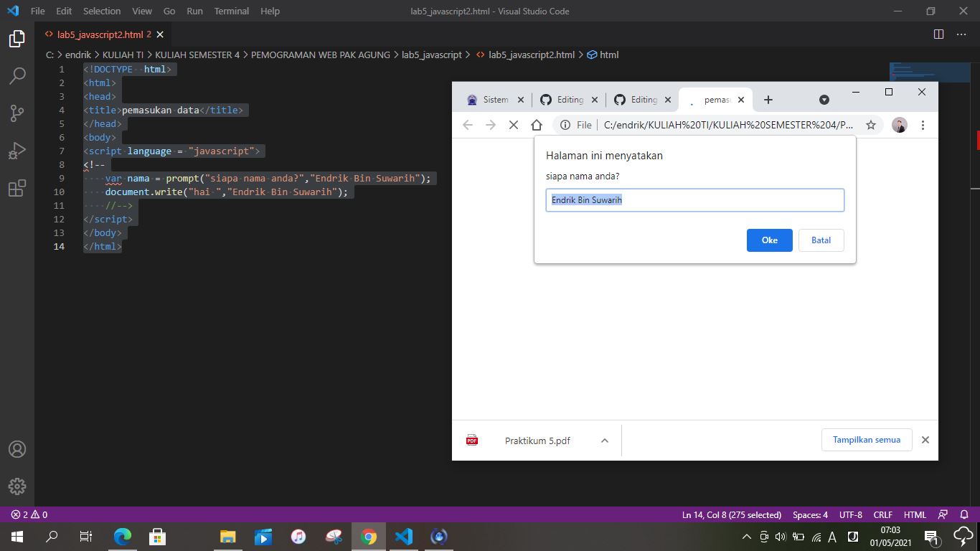Click the bookmark star in Chrome's address bar

[x=871, y=124]
